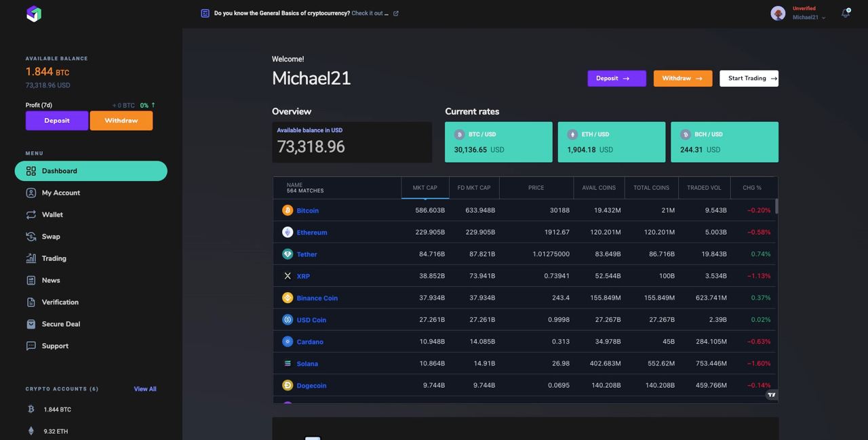Open the Dashboard menu item
The image size is (868, 440).
click(91, 171)
